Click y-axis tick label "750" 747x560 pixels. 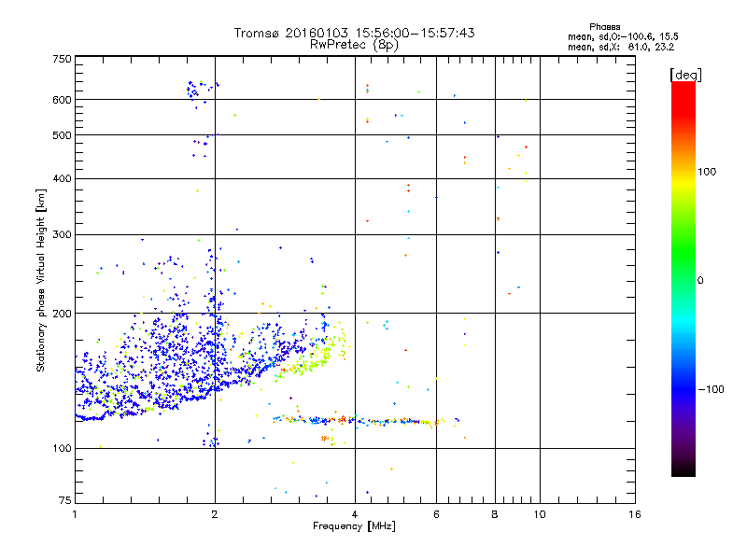[x=62, y=59]
